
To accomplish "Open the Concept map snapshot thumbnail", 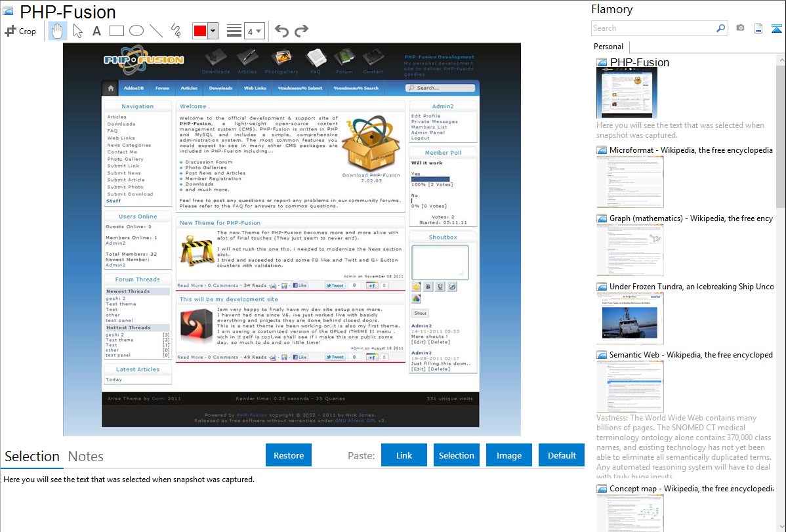I will [630, 513].
